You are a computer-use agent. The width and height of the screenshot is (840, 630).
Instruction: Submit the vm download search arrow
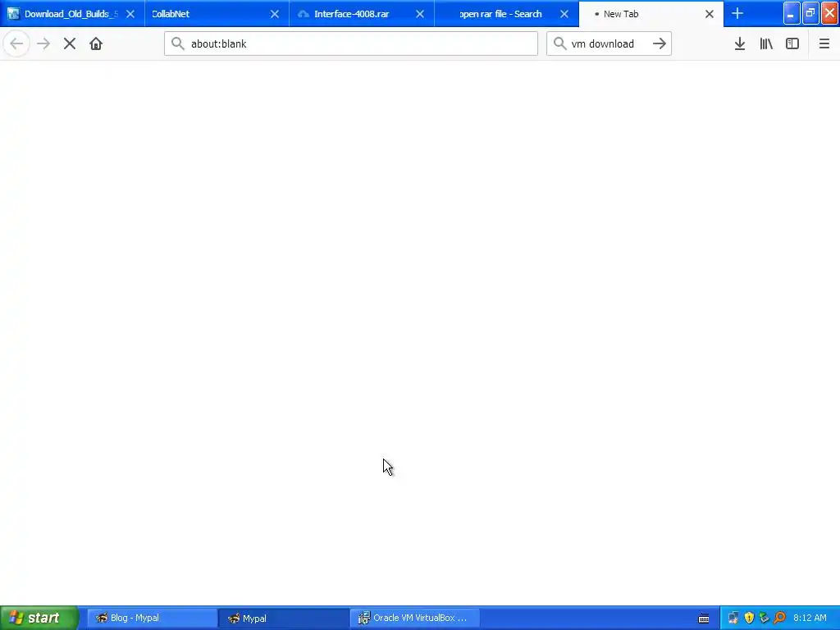coord(660,44)
